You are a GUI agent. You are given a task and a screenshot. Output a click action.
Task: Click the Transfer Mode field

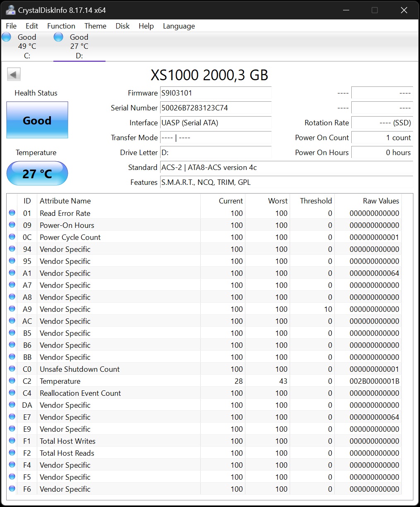tap(216, 138)
